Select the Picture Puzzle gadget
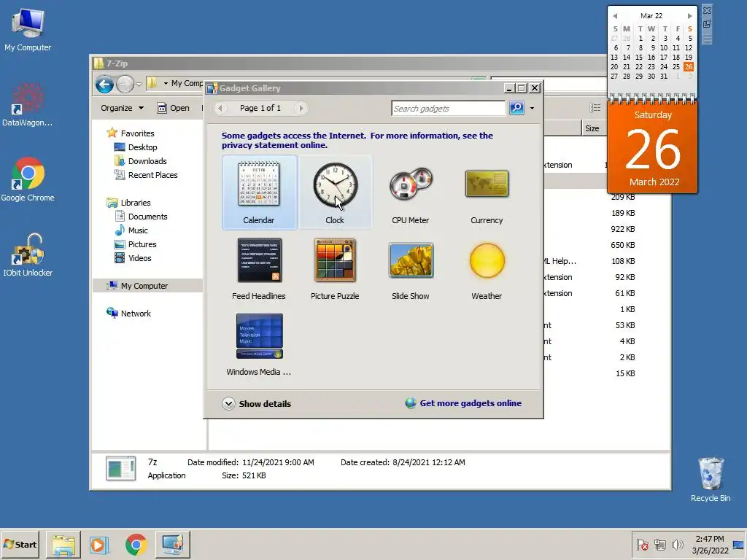 (x=335, y=268)
